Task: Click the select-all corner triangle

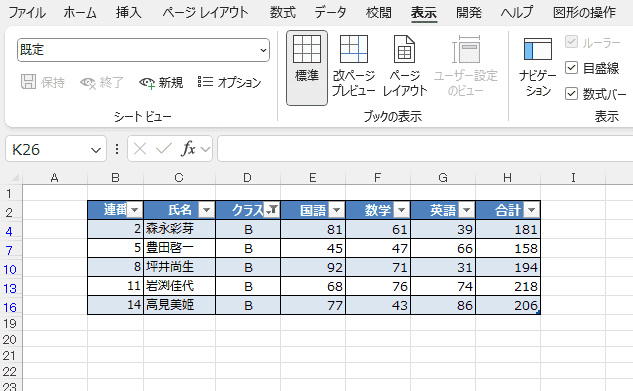Action: pos(15,178)
